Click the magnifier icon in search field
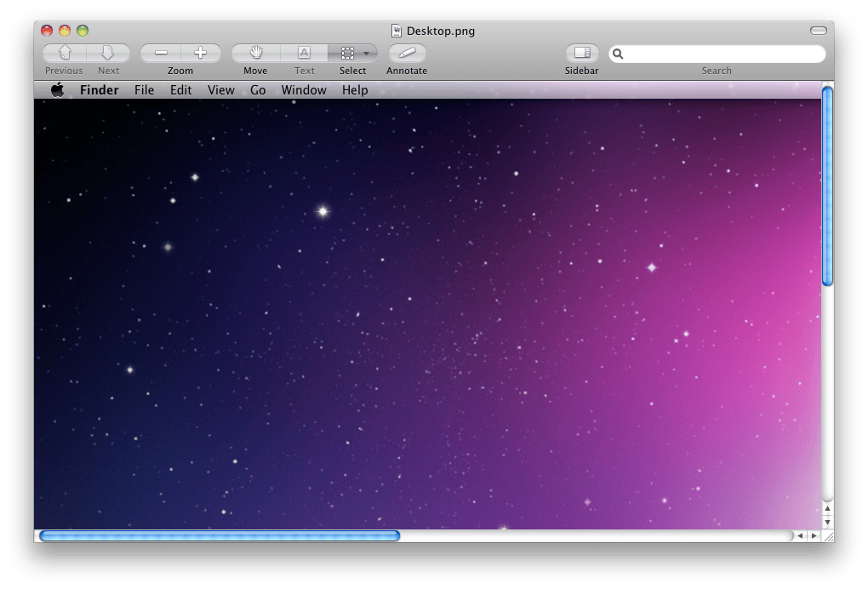Image resolution: width=868 pixels, height=589 pixels. 618,54
